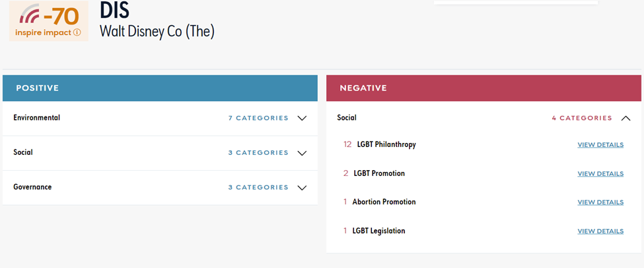Select the LGBT Philanthropy row title
This screenshot has height=268, width=644.
click(x=386, y=144)
